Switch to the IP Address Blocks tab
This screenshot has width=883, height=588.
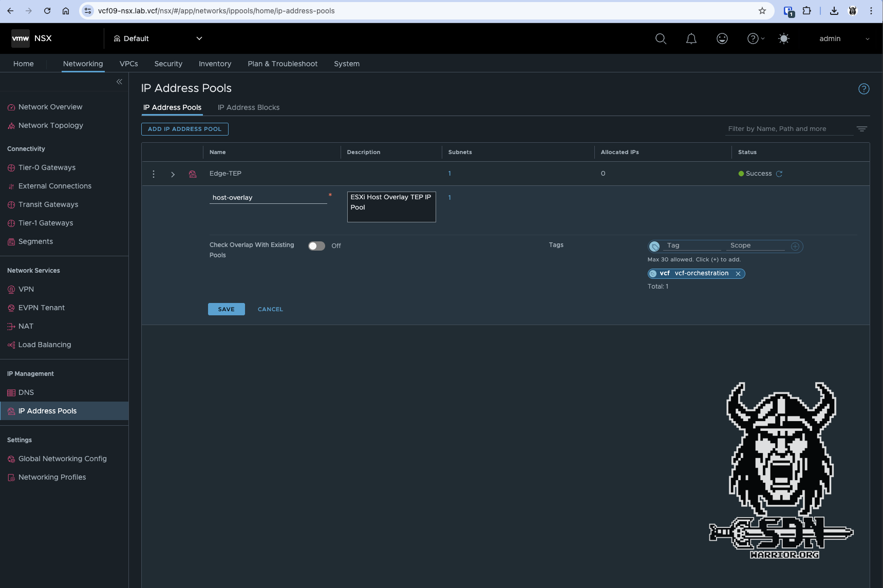[249, 107]
